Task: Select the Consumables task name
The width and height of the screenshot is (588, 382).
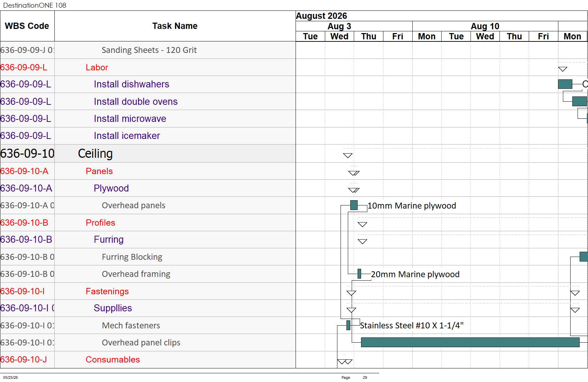Action: [x=113, y=360]
